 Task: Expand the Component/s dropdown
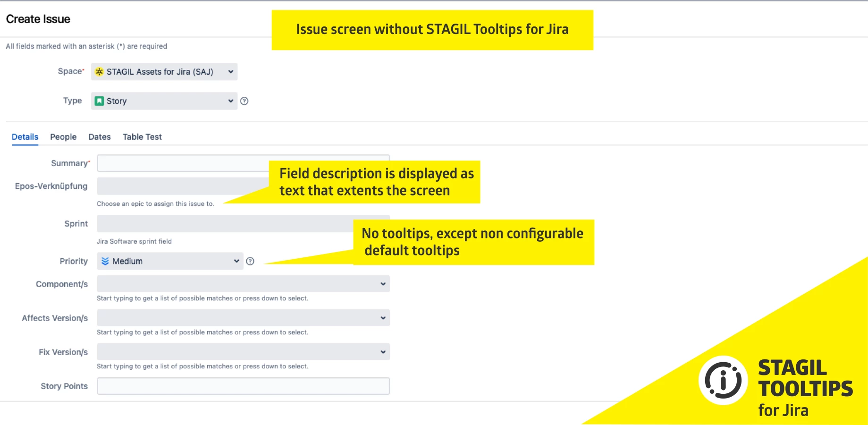pyautogui.click(x=243, y=284)
